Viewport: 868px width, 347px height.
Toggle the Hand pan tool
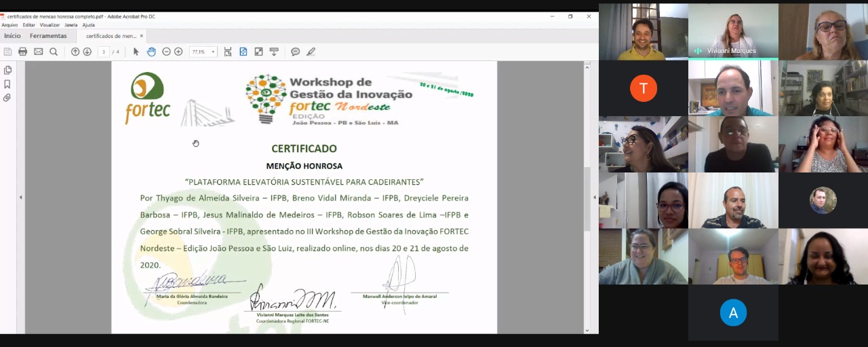(151, 52)
